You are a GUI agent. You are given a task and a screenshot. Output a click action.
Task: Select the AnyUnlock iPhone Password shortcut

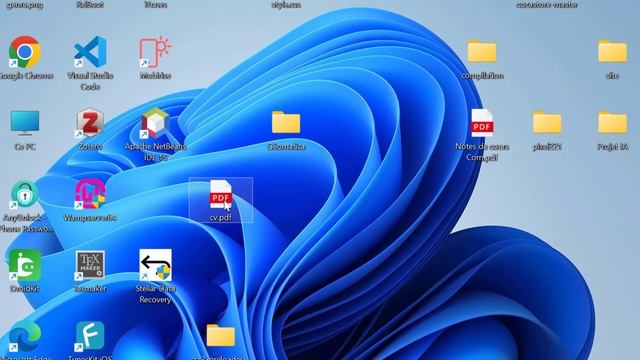click(x=25, y=194)
